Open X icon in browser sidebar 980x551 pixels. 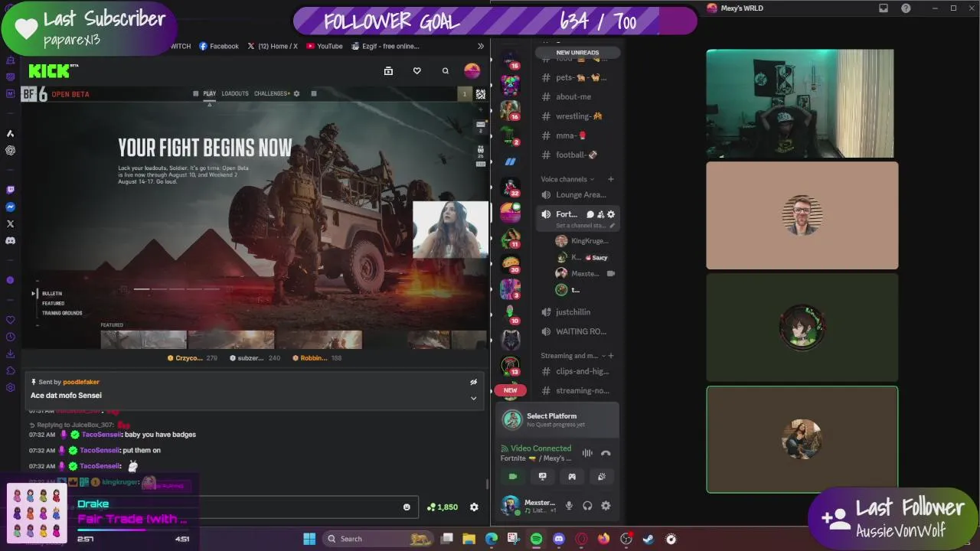[x=10, y=223]
